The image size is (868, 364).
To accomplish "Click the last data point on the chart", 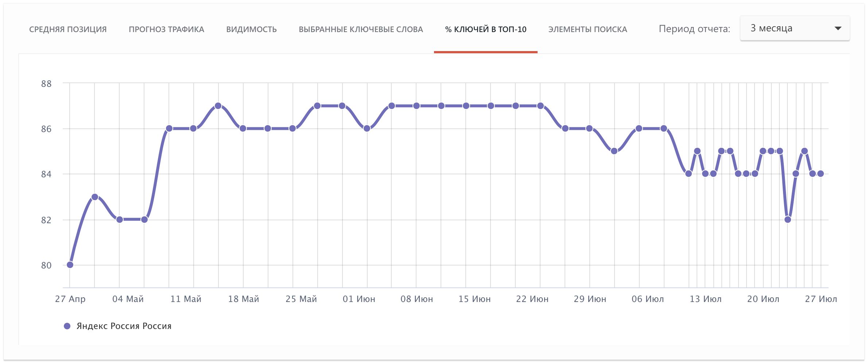I will 821,174.
